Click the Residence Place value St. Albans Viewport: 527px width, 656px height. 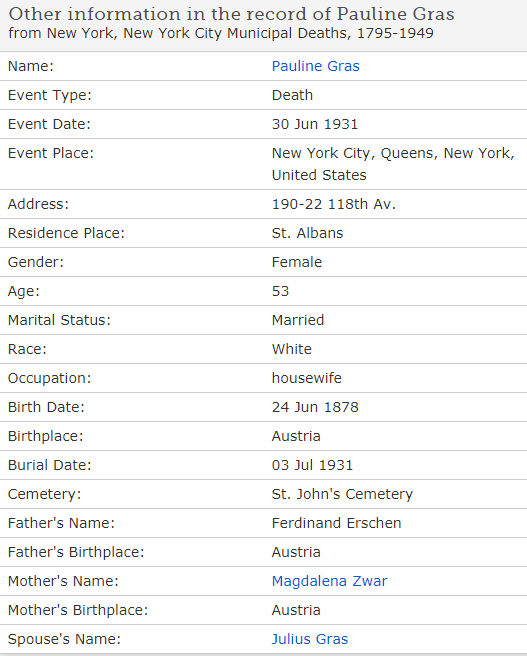[x=307, y=233]
